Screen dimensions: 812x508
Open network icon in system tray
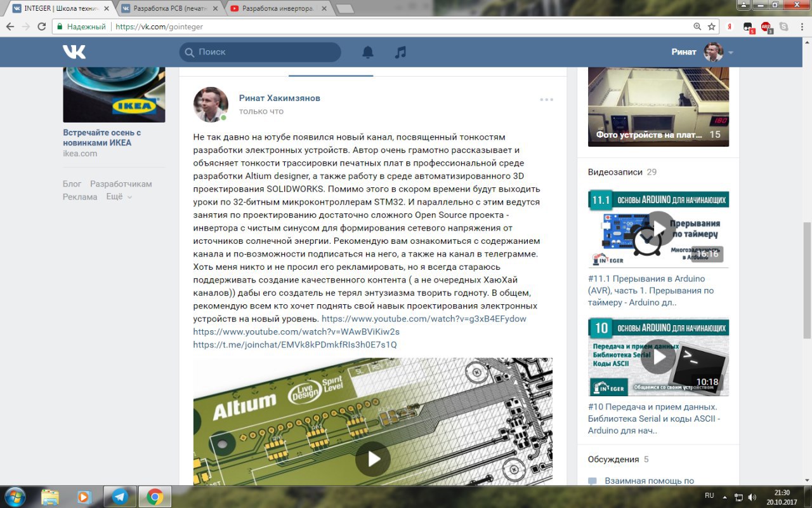coord(739,497)
